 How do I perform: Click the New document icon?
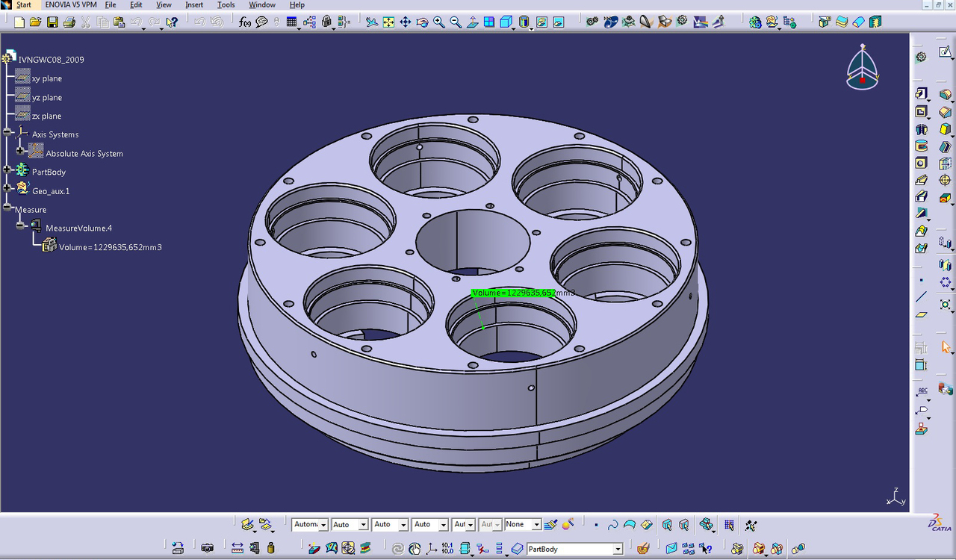19,22
